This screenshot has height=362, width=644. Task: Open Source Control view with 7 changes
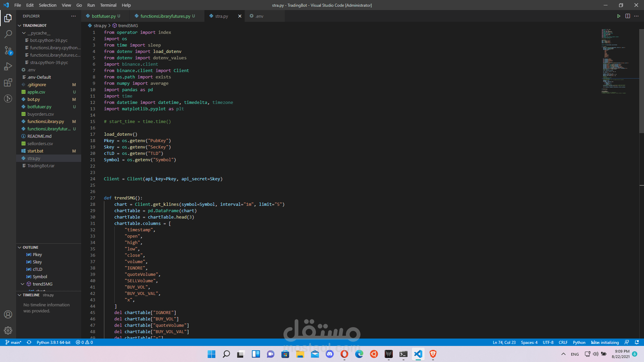click(8, 50)
